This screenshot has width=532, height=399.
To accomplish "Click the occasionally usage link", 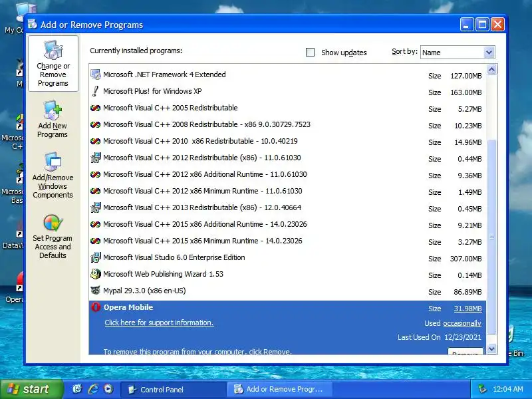I will pos(462,323).
